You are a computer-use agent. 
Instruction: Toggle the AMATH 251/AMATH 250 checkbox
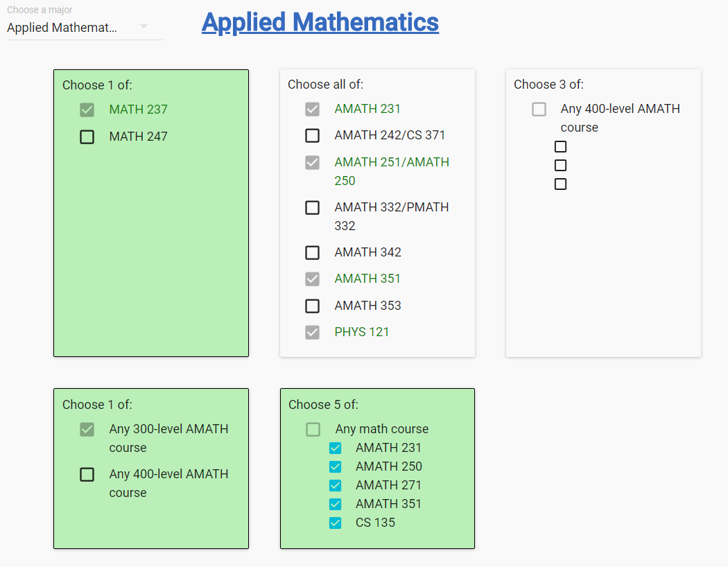[313, 163]
